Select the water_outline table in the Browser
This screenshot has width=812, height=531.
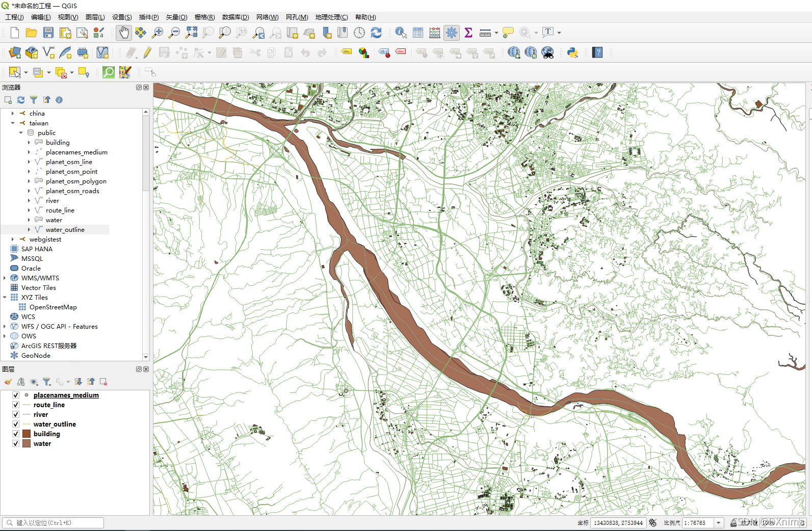pyautogui.click(x=65, y=230)
